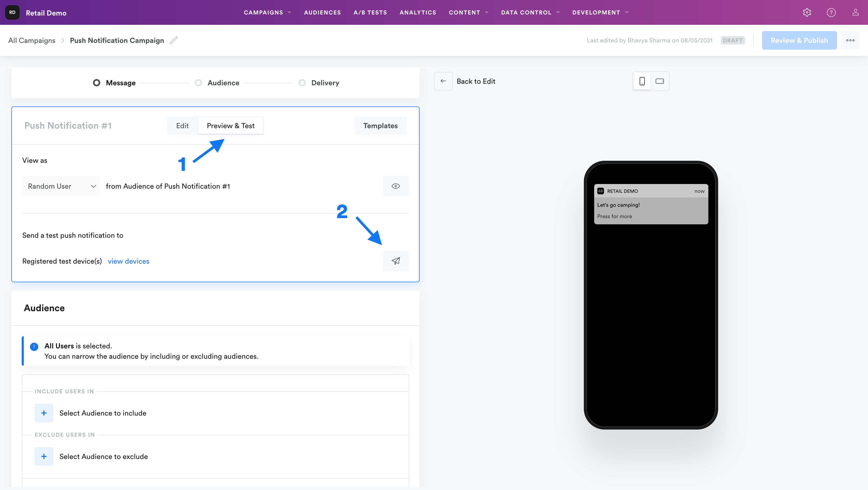Open the help question mark icon
This screenshot has width=868, height=490.
pos(831,12)
